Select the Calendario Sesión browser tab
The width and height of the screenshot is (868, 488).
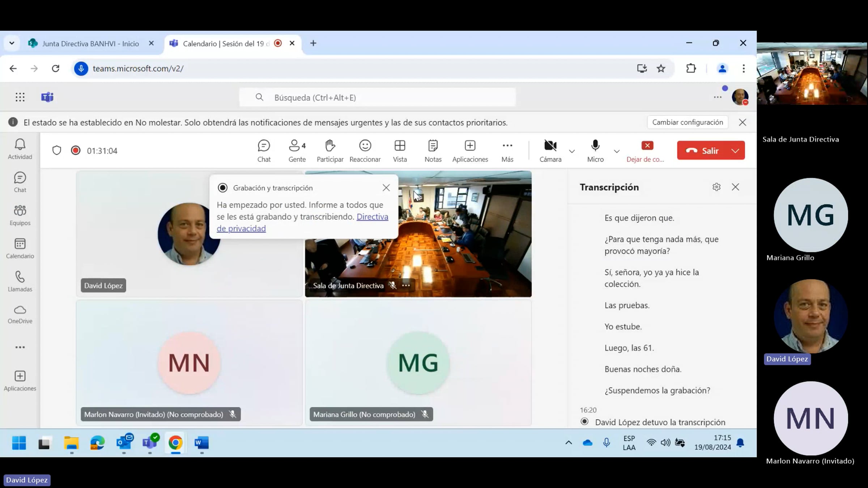pyautogui.click(x=233, y=43)
